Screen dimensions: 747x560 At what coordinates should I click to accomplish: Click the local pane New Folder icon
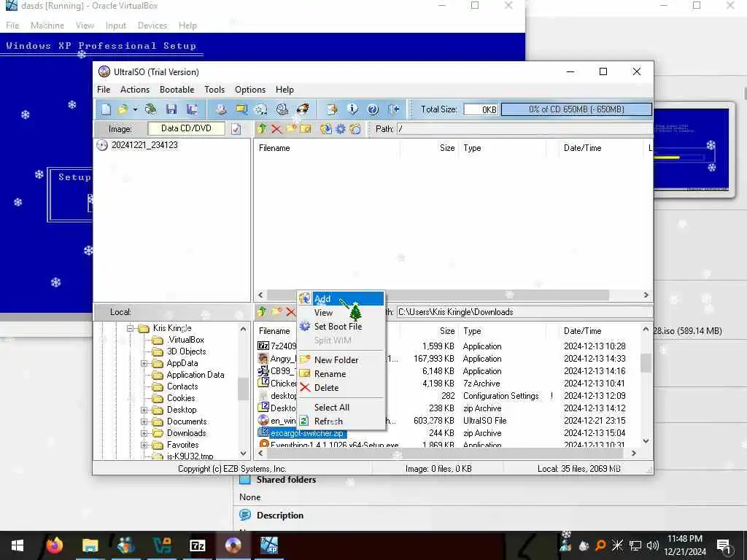point(276,312)
